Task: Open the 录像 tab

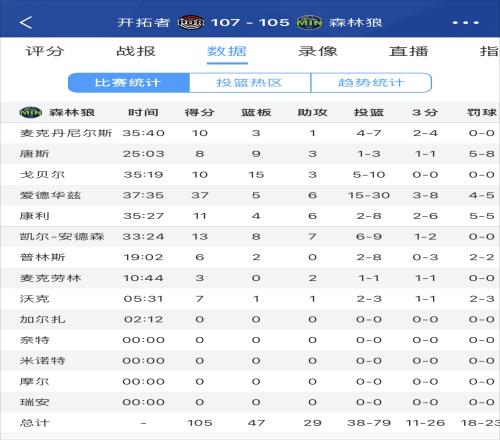Action: coord(318,51)
